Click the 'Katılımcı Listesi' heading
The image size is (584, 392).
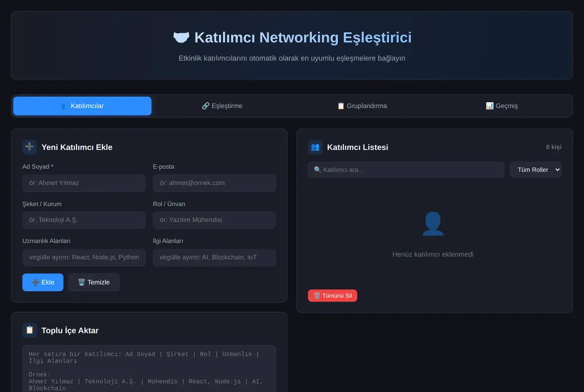358,147
